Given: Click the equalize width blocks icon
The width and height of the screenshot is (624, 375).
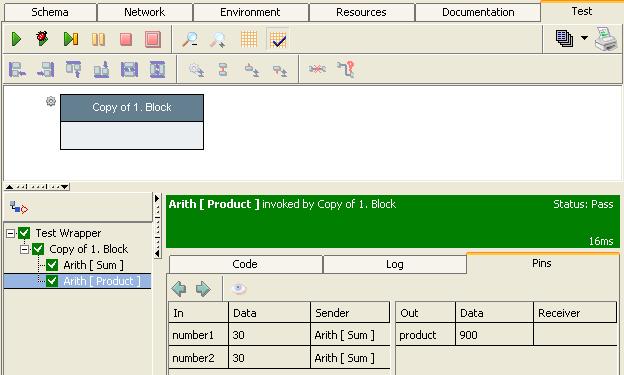Looking at the screenshot, I should [129, 70].
